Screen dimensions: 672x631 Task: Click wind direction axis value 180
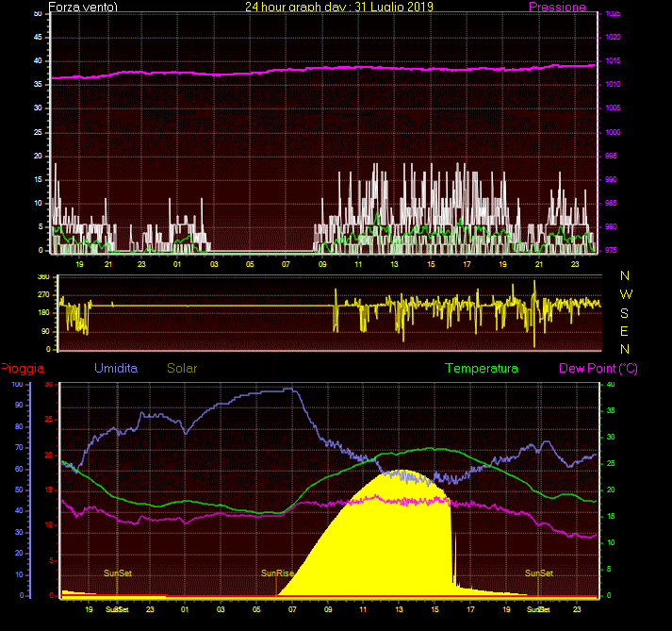pos(43,313)
